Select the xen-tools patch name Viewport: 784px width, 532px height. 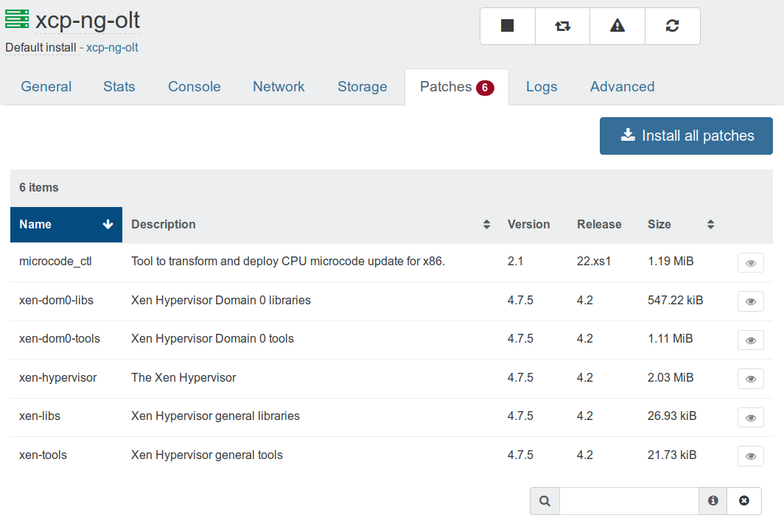(43, 455)
